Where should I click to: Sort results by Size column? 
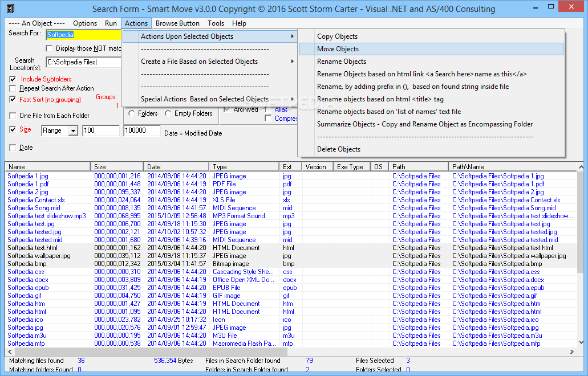point(117,167)
